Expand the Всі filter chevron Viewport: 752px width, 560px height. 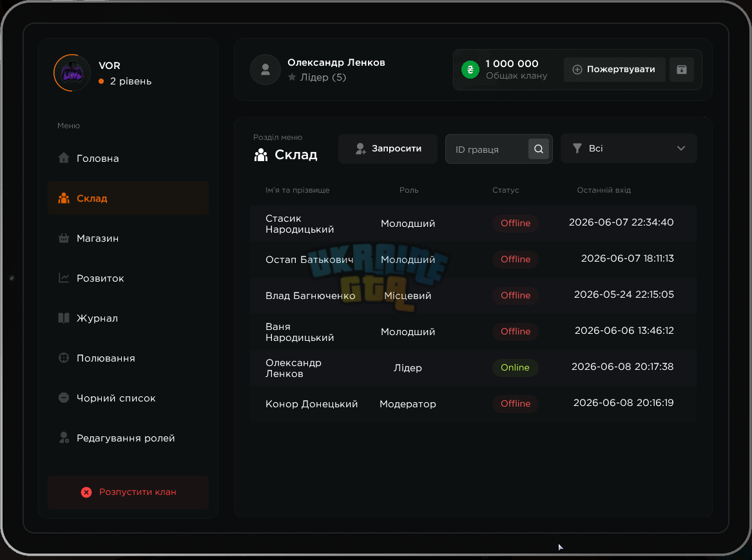[681, 148]
